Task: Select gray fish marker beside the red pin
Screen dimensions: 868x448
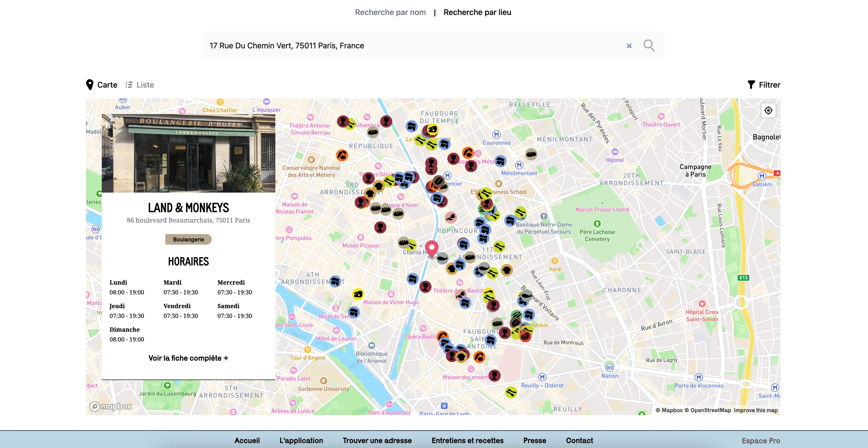Action: 442,259
